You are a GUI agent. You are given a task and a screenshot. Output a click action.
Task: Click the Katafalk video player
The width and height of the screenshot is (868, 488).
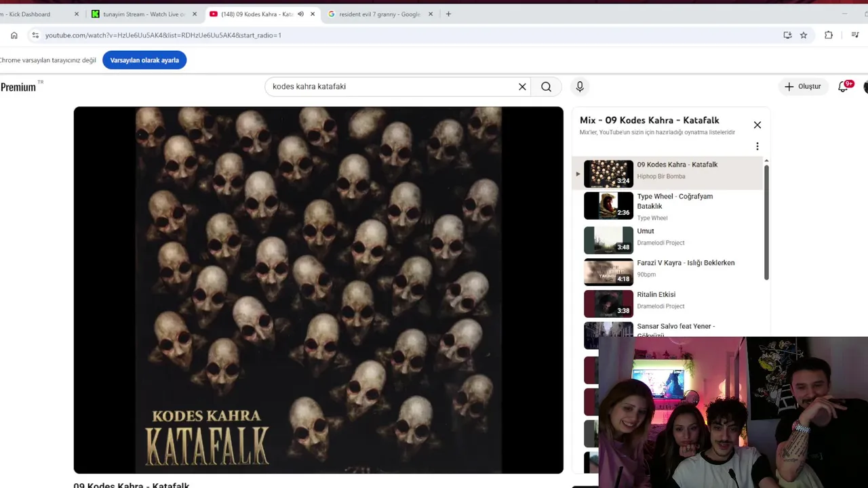[318, 290]
